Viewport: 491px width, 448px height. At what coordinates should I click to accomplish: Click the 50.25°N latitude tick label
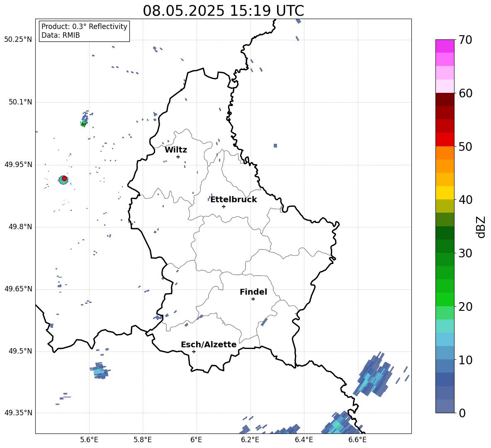[18, 40]
